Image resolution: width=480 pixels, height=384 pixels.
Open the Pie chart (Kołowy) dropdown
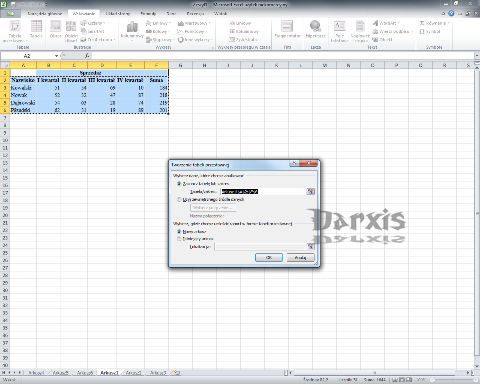[x=157, y=31]
